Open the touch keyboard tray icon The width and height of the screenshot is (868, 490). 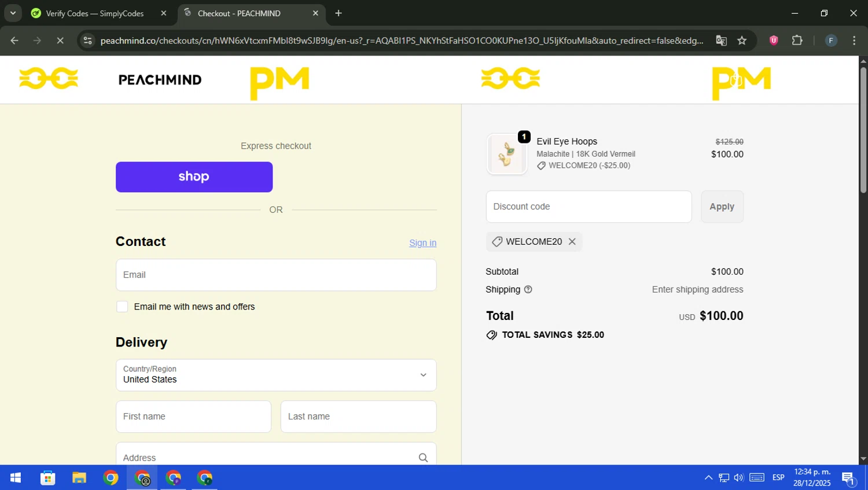click(x=757, y=478)
